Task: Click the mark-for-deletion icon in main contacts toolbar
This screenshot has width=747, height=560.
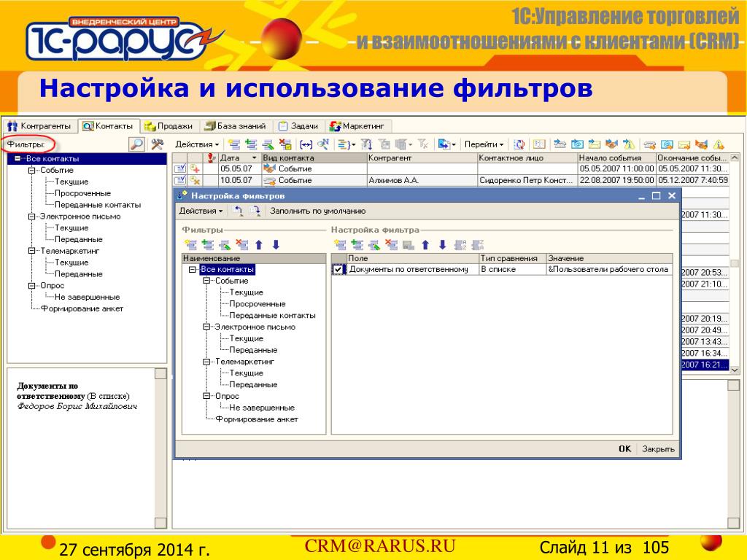Action: click(285, 144)
